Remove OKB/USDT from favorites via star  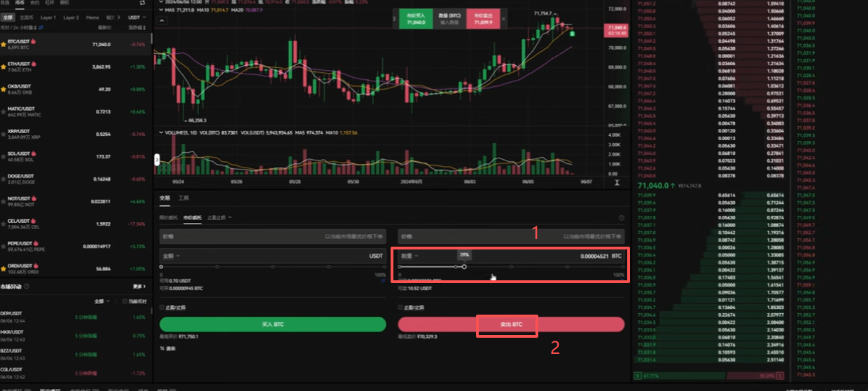click(3, 89)
